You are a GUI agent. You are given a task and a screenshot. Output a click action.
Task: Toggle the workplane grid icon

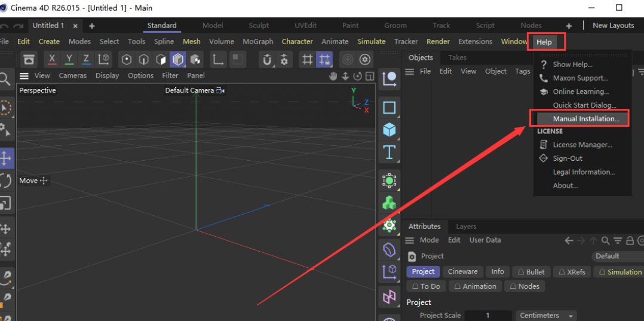click(307, 60)
